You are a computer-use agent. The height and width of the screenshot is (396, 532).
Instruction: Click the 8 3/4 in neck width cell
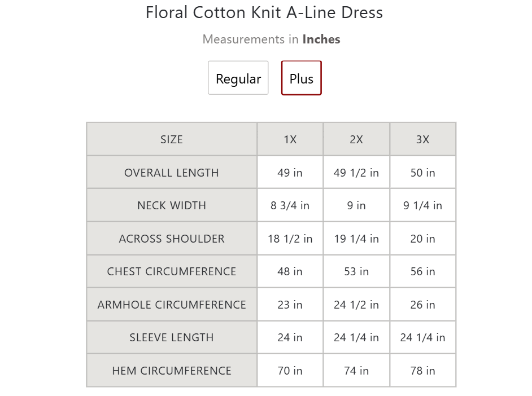290,205
